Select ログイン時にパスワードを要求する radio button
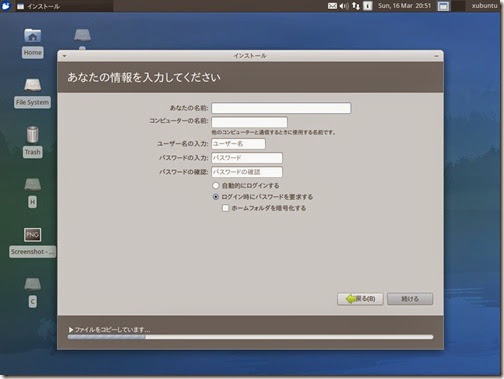Viewport: 504px width, 379px height. pos(216,197)
